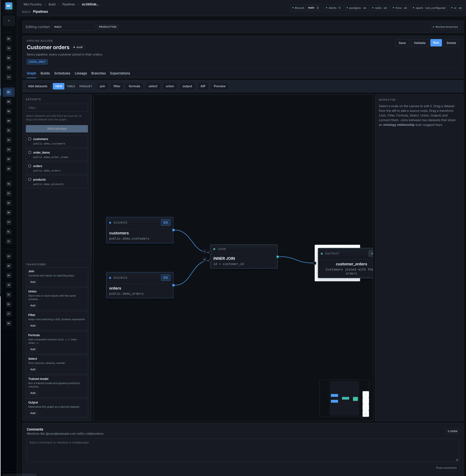The width and height of the screenshot is (466, 476).
Task: Click the AIP toolbar button
Action: [203, 86]
